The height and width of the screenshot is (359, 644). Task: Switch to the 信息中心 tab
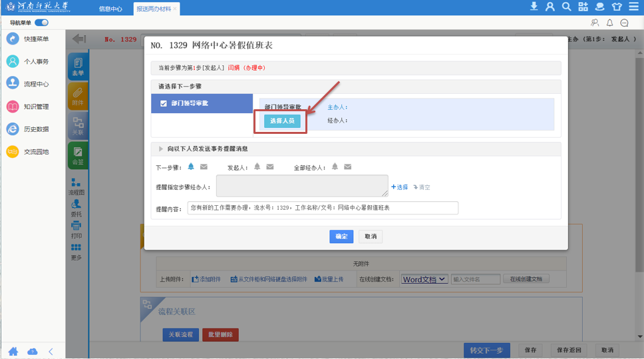[x=110, y=9]
